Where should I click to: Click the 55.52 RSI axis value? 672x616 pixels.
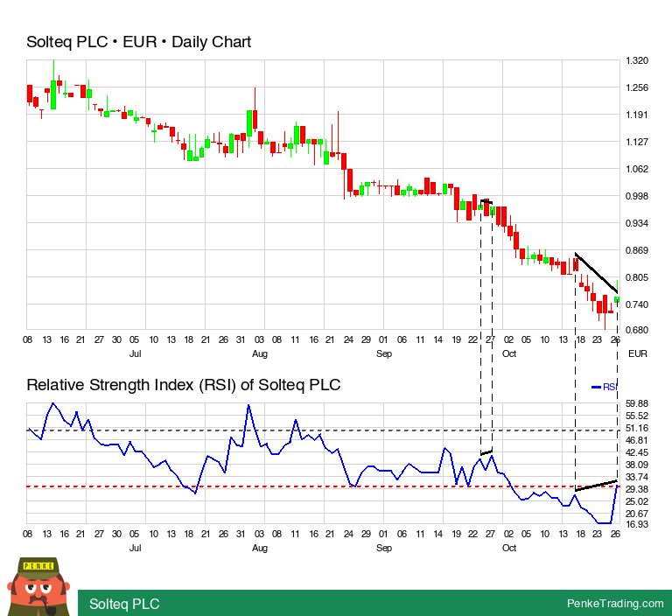tap(637, 416)
